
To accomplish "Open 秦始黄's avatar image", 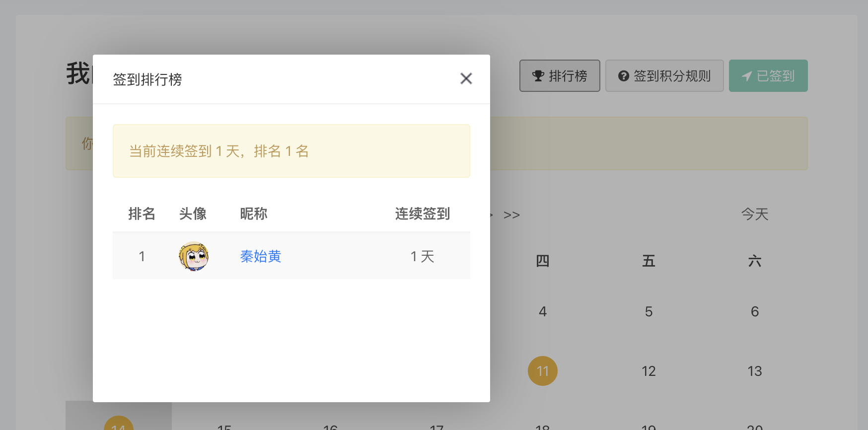I will point(194,256).
